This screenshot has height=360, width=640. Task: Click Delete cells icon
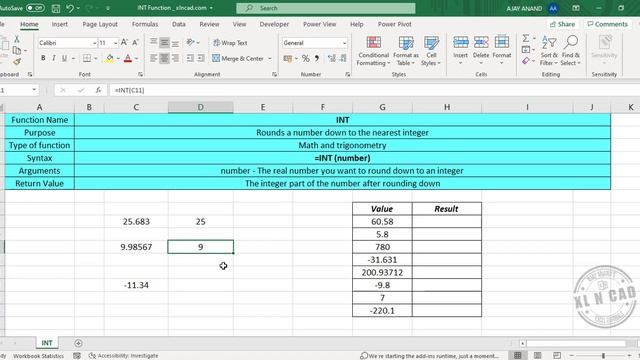click(481, 42)
